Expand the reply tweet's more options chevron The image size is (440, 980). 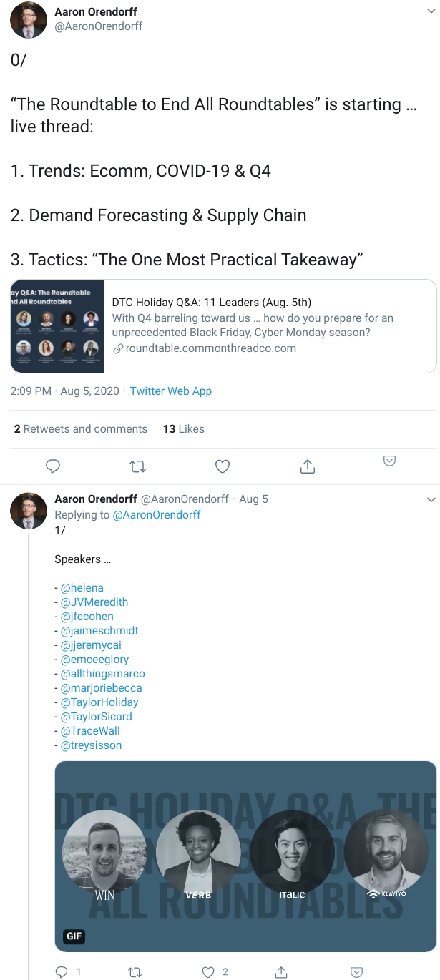coord(431,499)
